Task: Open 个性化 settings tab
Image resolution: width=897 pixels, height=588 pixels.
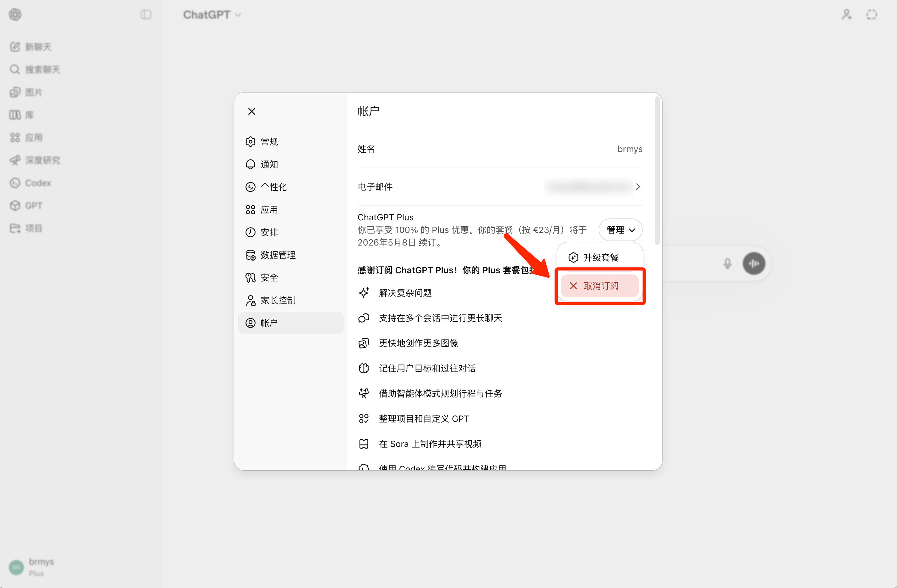Action: [x=273, y=187]
